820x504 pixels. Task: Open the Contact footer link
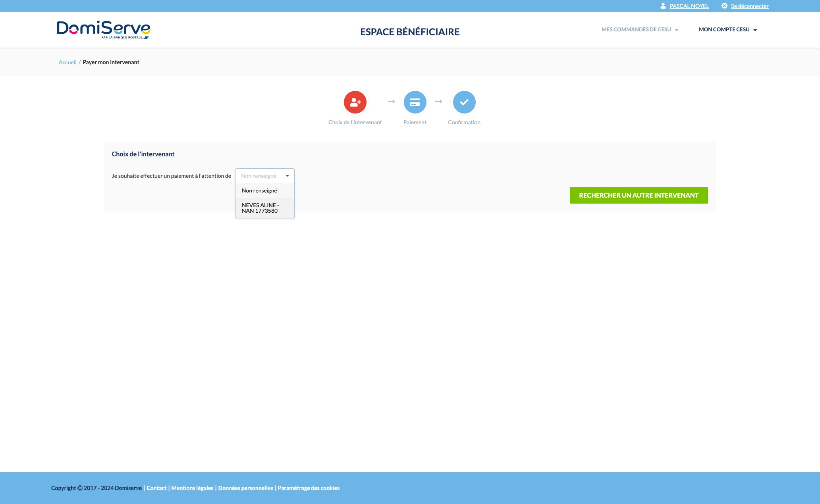[x=156, y=488]
